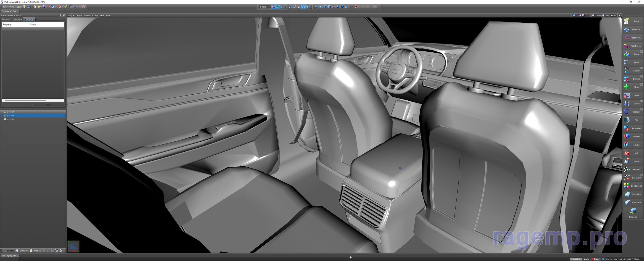This screenshot has height=261, width=644.
Task: Click the Save file icon in toolbar
Action: (x=44, y=7)
